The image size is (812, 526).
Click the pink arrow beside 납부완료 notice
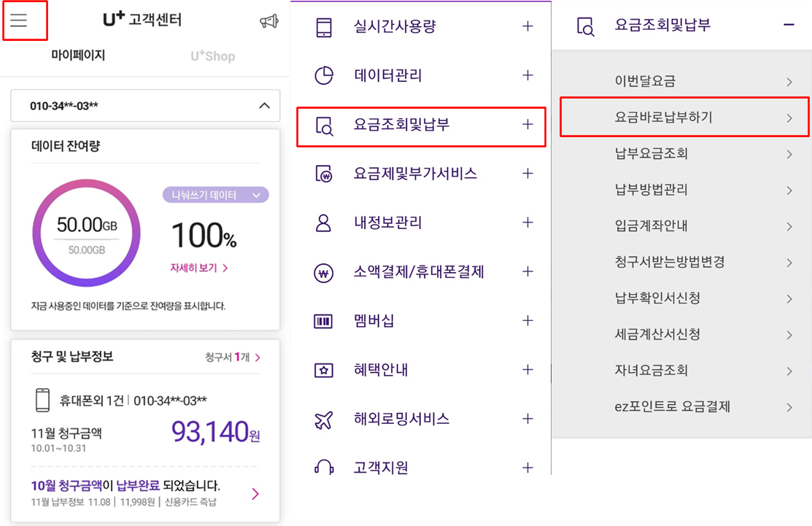click(x=255, y=493)
